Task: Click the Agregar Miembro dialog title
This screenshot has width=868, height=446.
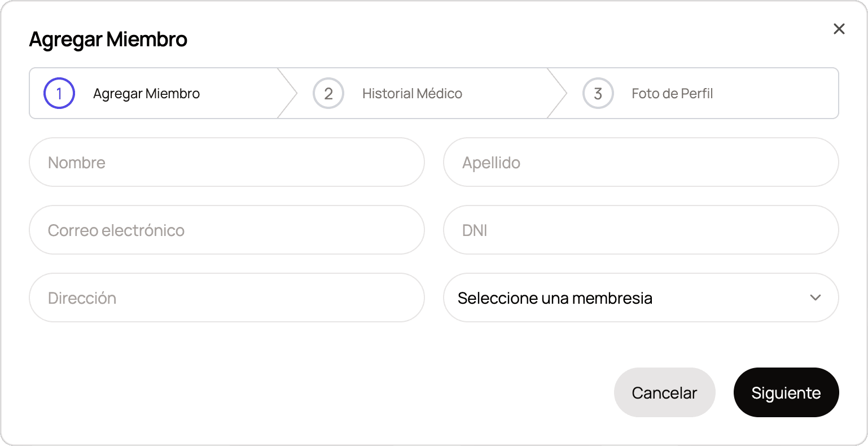Action: (x=108, y=39)
